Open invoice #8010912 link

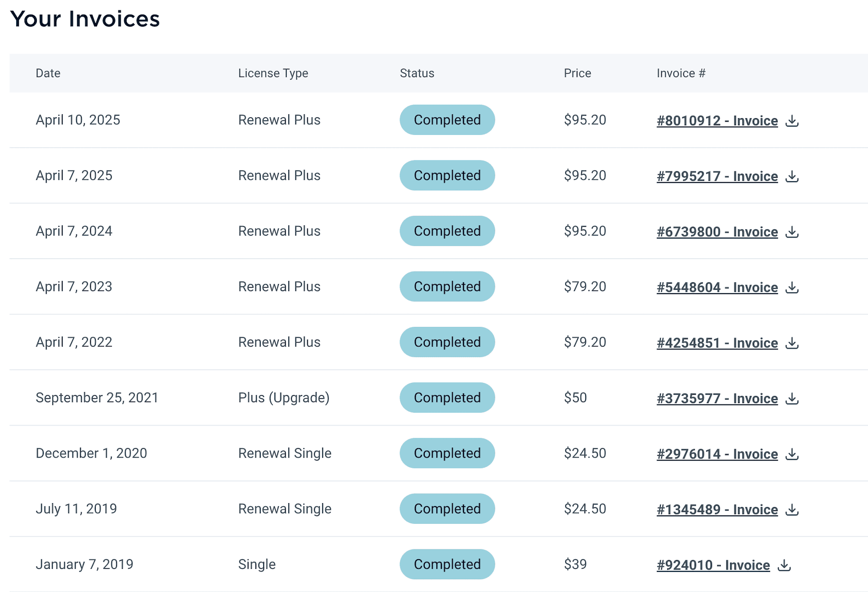tap(717, 121)
